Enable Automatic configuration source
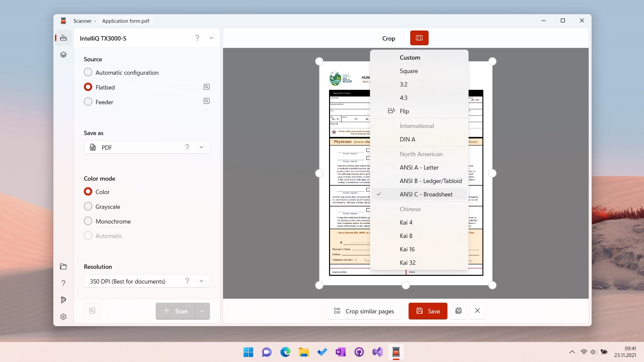The height and width of the screenshot is (362, 644). point(88,72)
